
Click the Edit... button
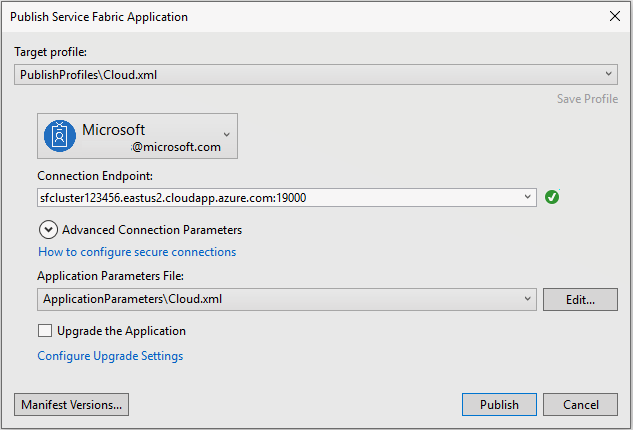coord(580,300)
